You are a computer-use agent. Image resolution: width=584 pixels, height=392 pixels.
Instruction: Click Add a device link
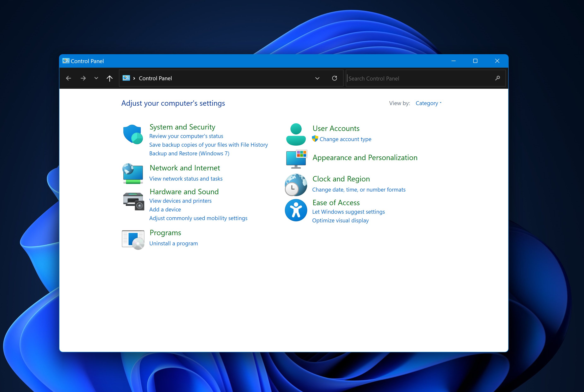coord(165,210)
